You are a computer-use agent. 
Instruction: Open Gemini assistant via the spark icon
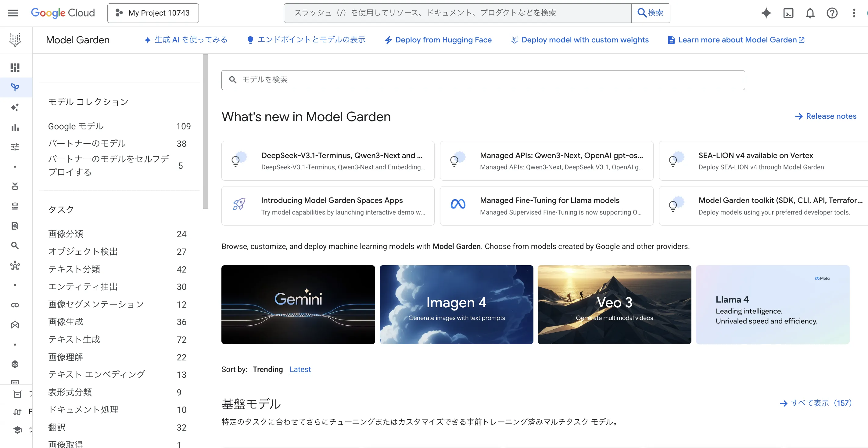pyautogui.click(x=766, y=13)
